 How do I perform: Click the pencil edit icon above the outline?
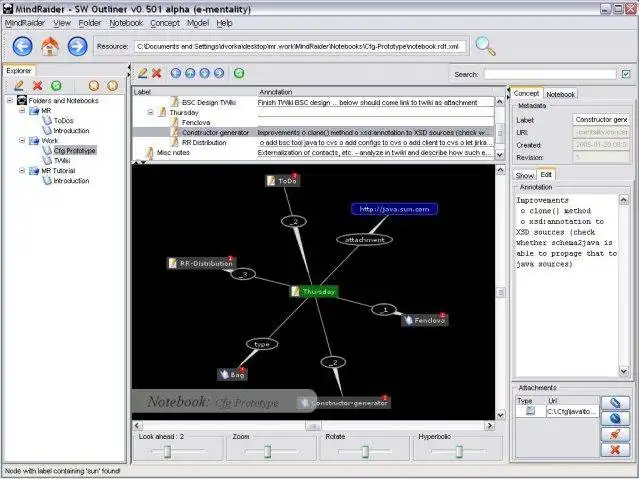(x=142, y=73)
